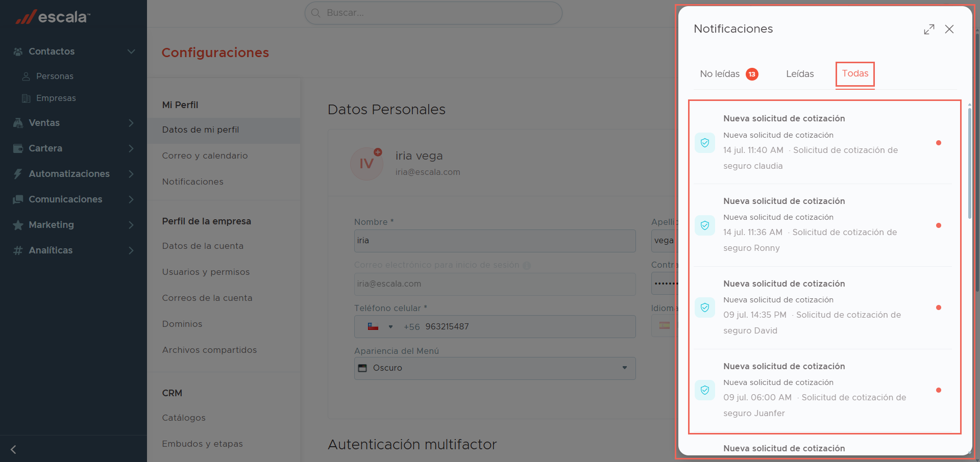
Task: Toggle unread dot on Juanfer notification
Action: 939,390
